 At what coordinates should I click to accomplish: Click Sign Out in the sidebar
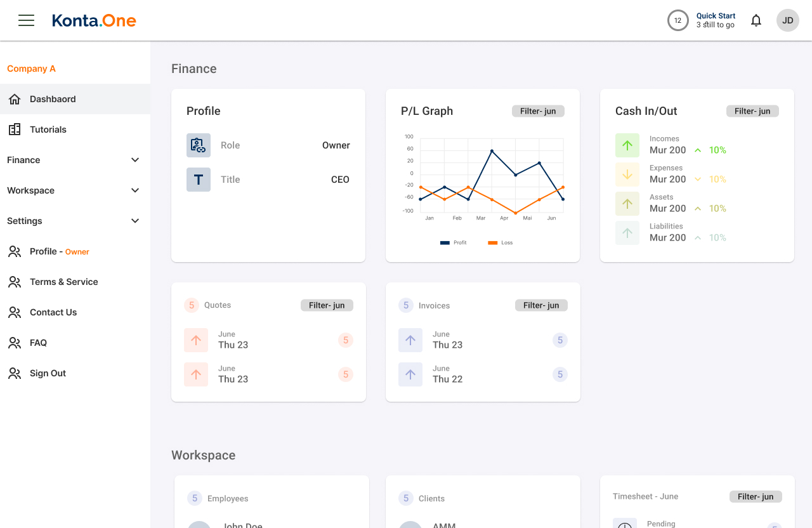click(48, 373)
